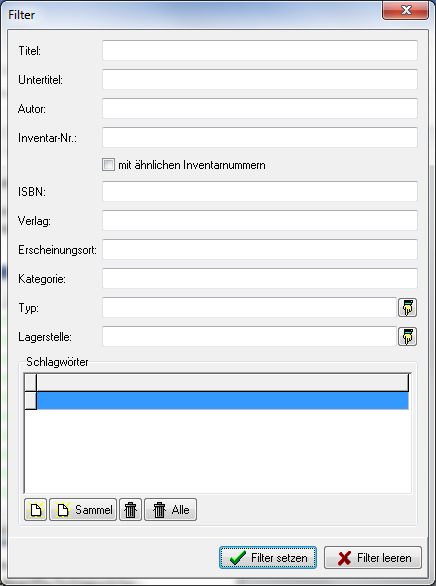Focus the Verlag input field
The height and width of the screenshot is (586, 436).
click(260, 220)
